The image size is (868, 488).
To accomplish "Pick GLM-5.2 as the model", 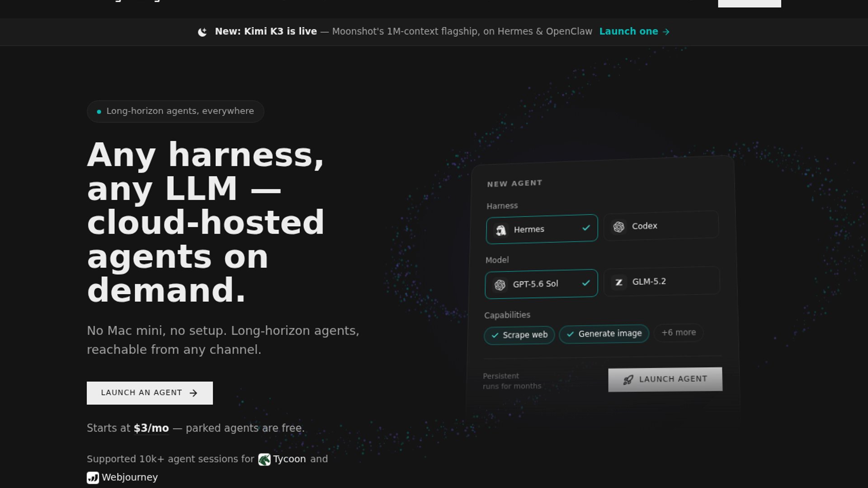I will [661, 281].
